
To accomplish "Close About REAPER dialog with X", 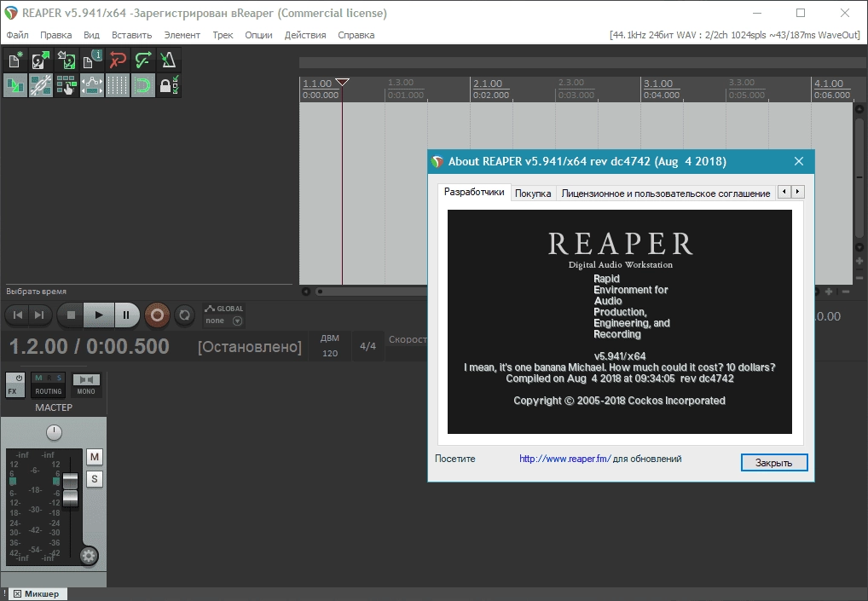I will click(x=798, y=161).
